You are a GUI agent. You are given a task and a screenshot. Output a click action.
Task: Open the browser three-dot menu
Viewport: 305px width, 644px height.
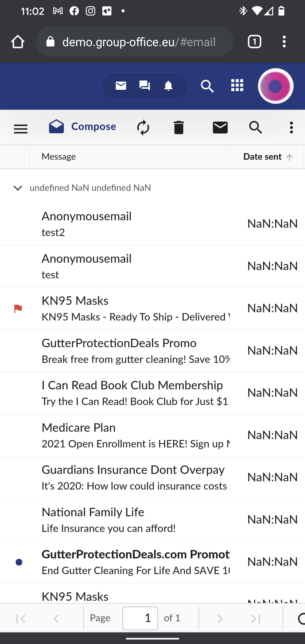(284, 42)
